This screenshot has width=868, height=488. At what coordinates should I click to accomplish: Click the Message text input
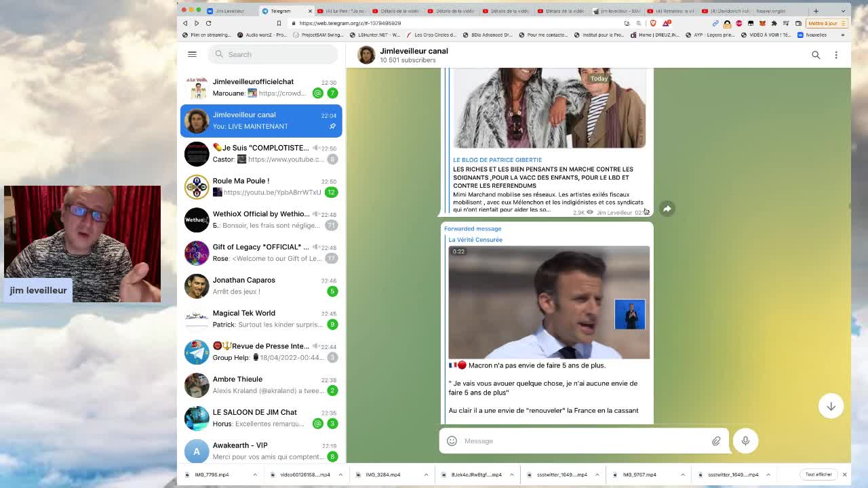coord(583,441)
